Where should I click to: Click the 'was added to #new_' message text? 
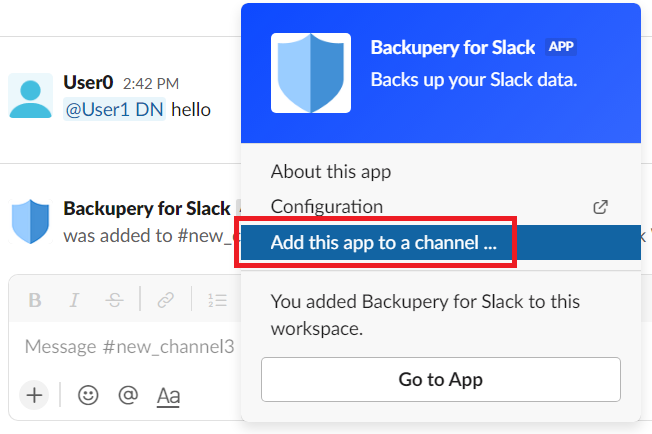(152, 236)
